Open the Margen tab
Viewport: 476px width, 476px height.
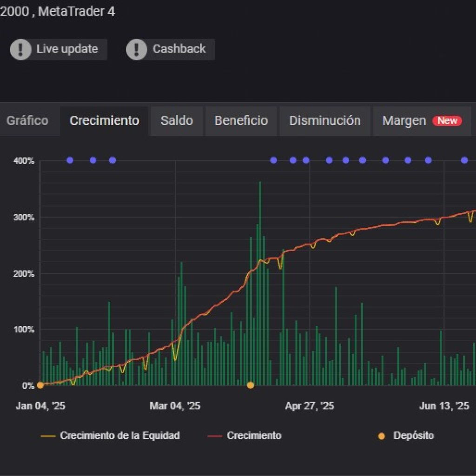pos(404,121)
